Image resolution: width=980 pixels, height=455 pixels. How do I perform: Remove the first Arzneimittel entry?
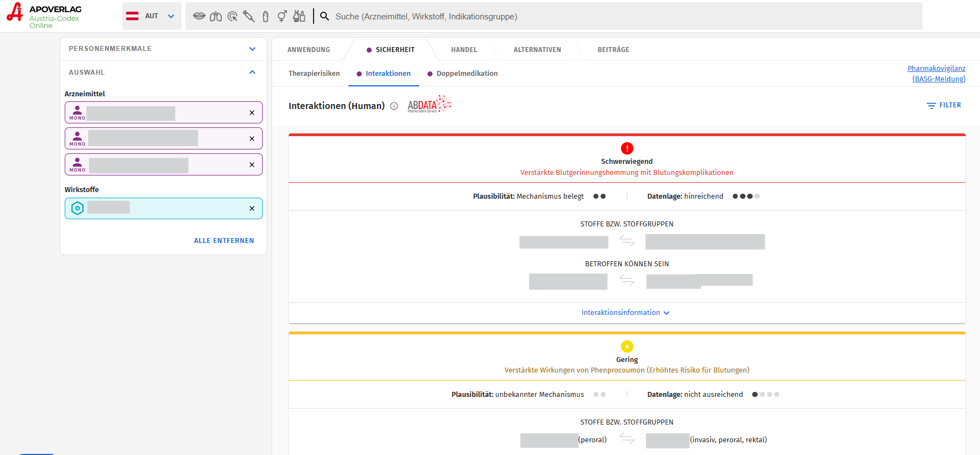252,112
